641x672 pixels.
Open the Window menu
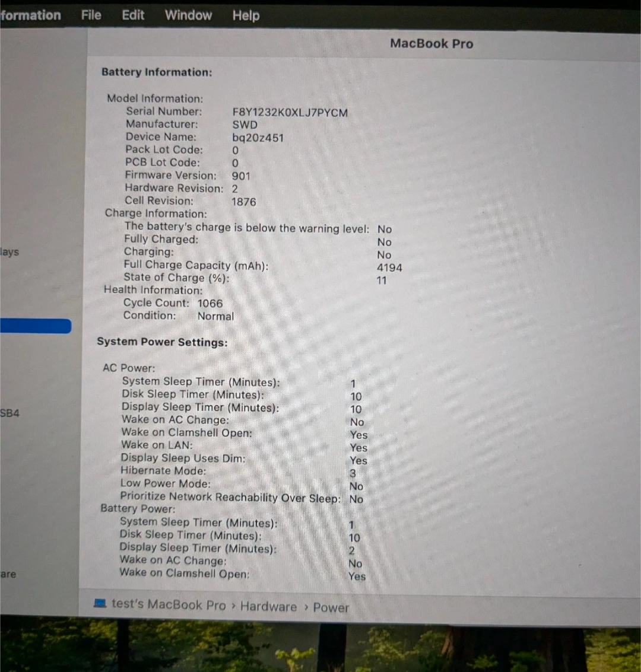(188, 15)
